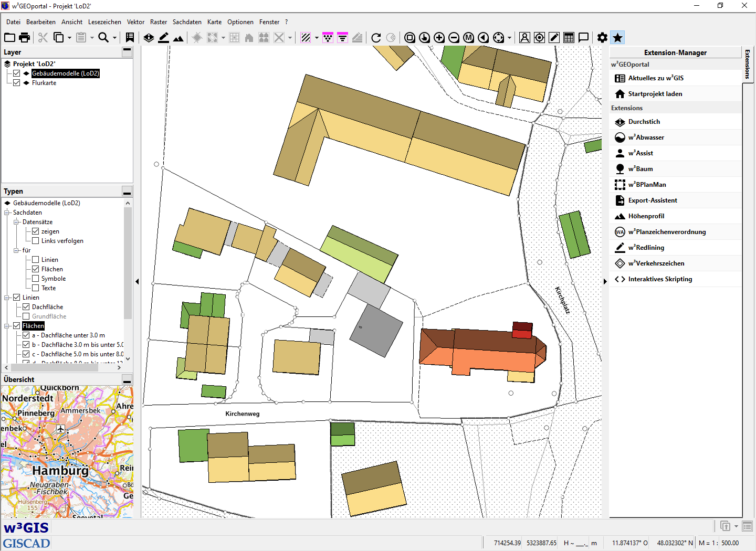
Task: Click the compass measure tool icon
Action: 524,37
